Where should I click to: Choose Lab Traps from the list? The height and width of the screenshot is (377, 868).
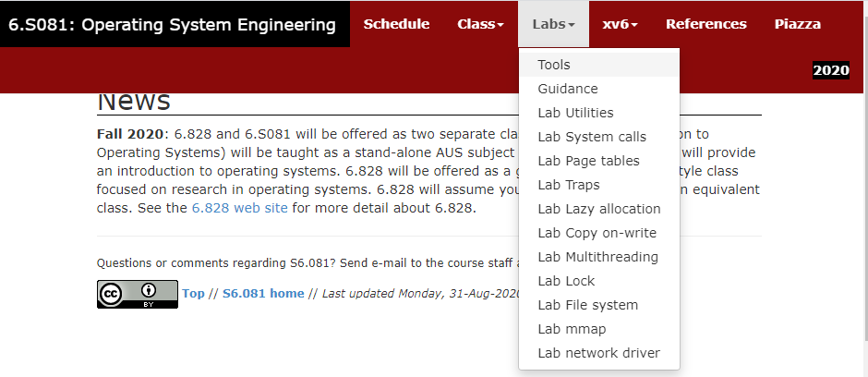point(569,185)
